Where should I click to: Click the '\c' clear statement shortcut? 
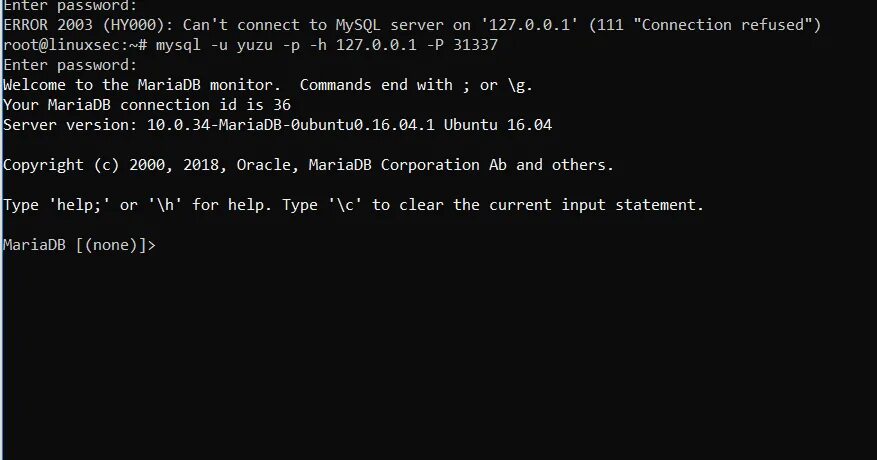(x=345, y=205)
